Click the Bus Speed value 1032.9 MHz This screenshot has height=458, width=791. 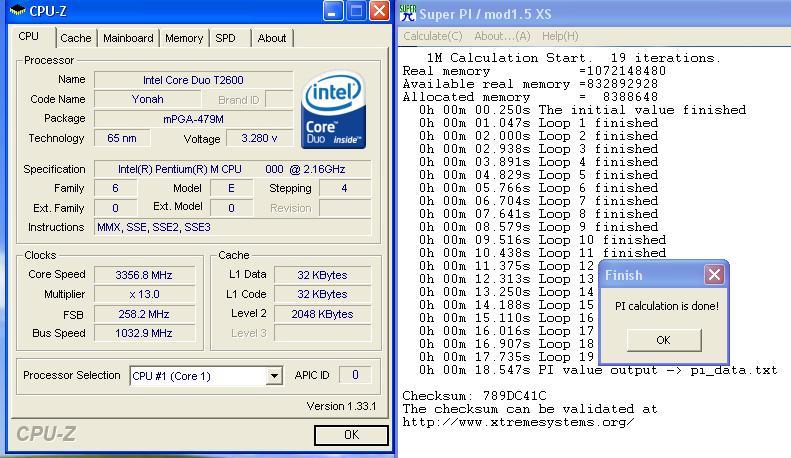(x=144, y=333)
